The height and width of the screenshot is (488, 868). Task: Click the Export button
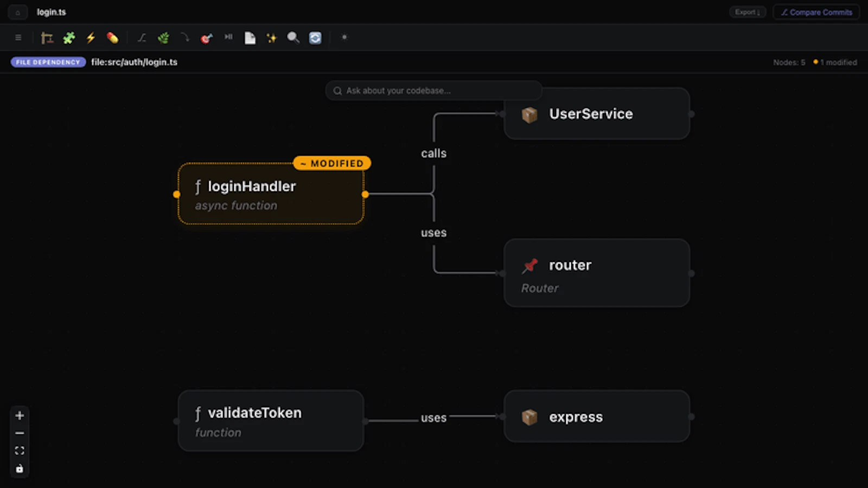747,12
